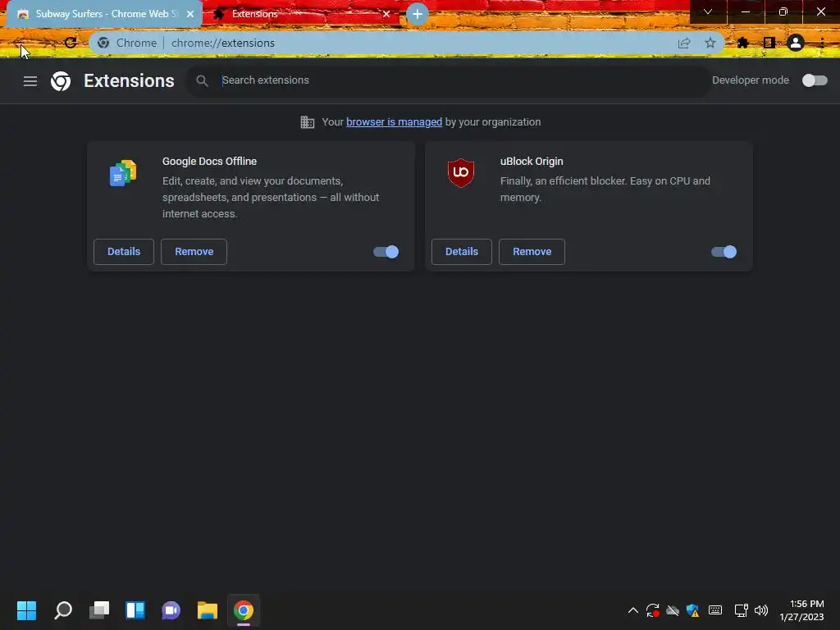
Task: Click the network display tray icon
Action: click(741, 610)
